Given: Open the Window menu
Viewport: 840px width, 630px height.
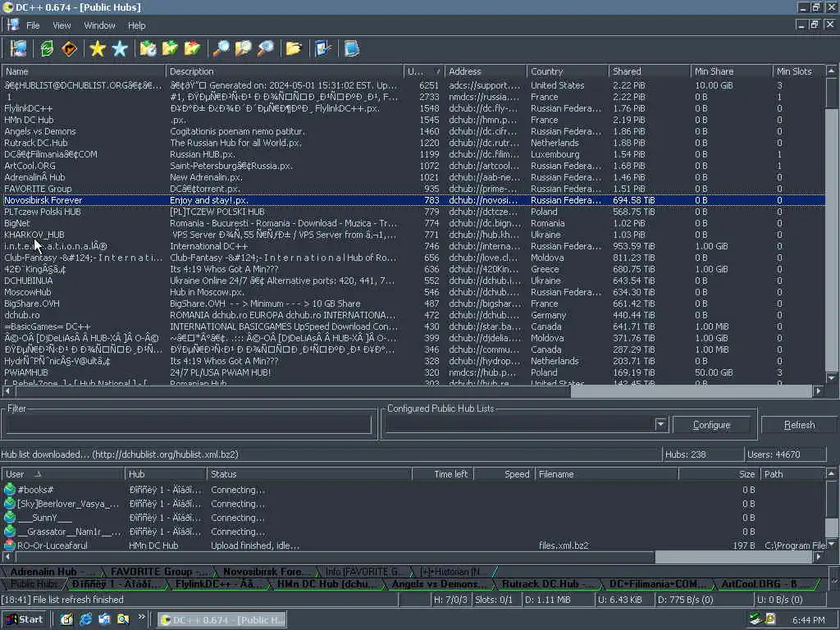Looking at the screenshot, I should pos(99,25).
